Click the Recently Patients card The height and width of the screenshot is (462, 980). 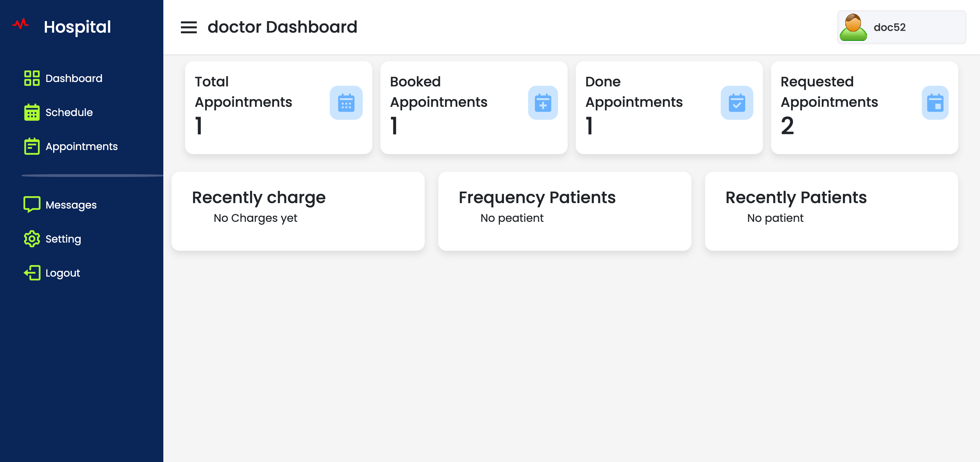tap(796, 197)
